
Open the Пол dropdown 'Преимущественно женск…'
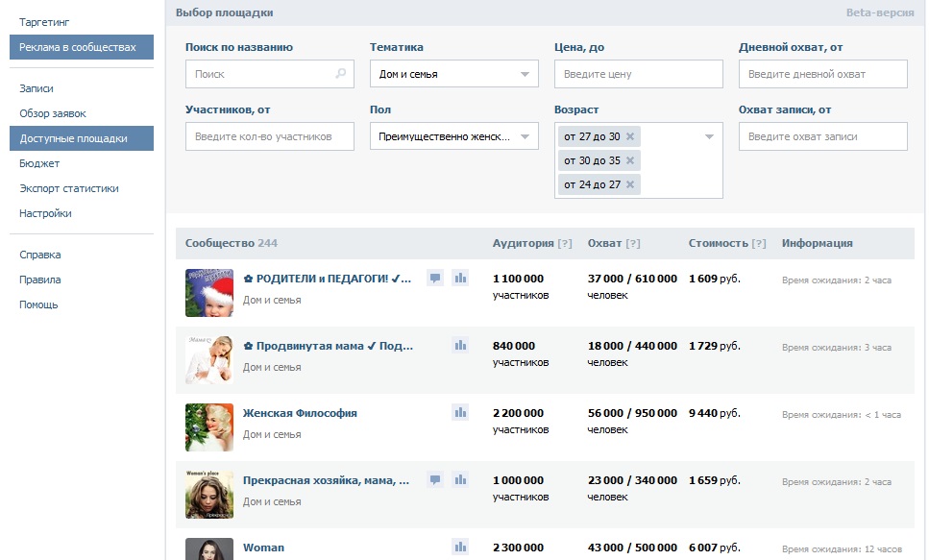[453, 136]
